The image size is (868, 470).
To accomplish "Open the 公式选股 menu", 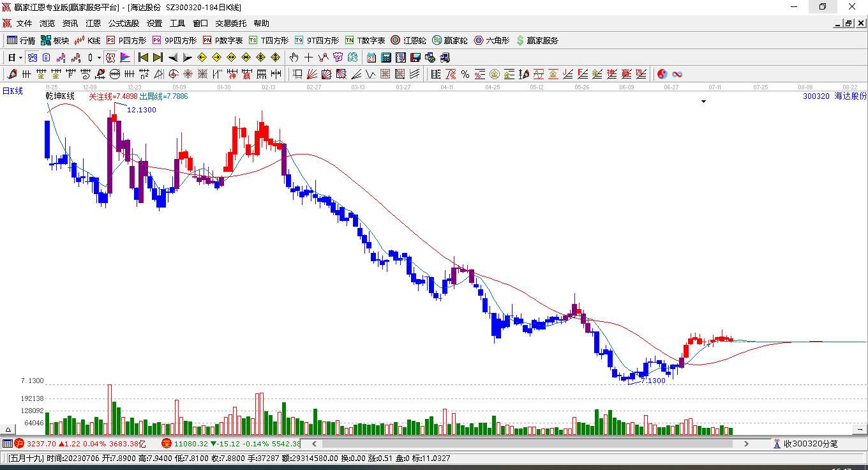I will pyautogui.click(x=123, y=23).
